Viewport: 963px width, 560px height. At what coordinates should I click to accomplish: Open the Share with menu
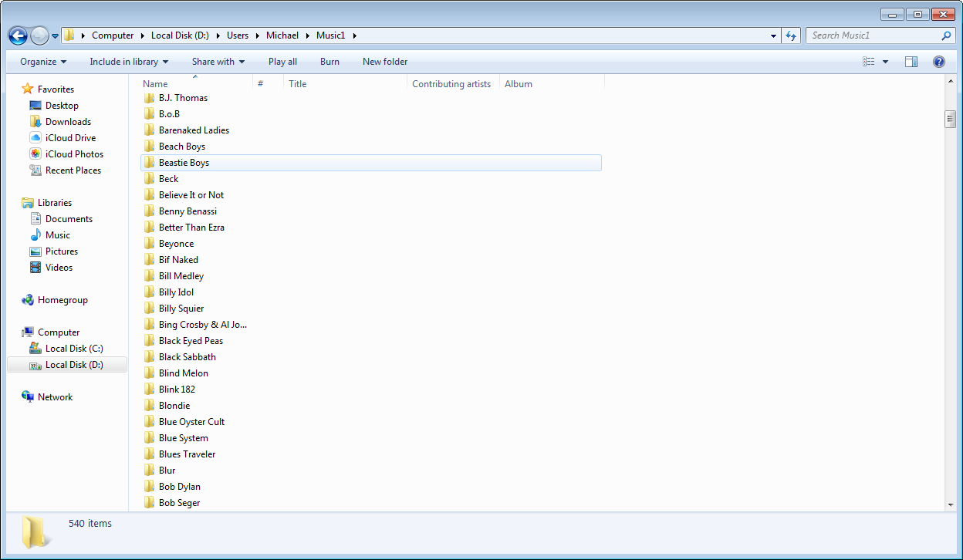[218, 62]
